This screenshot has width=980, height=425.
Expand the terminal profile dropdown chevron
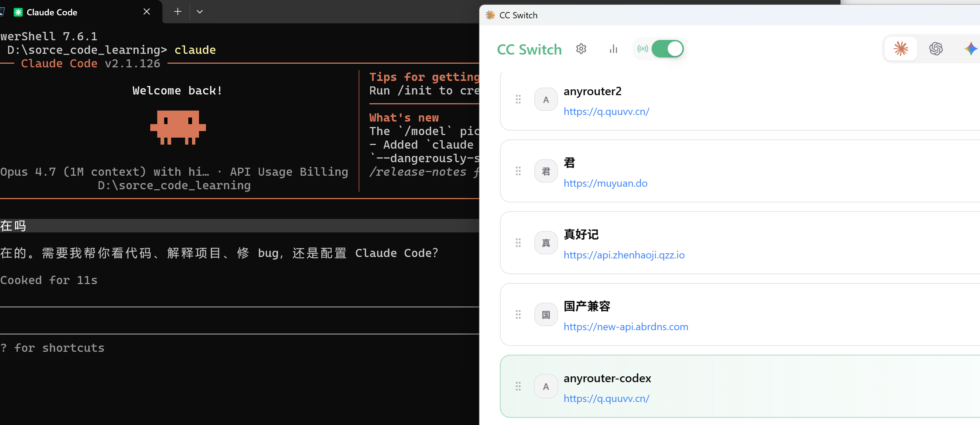pos(199,12)
